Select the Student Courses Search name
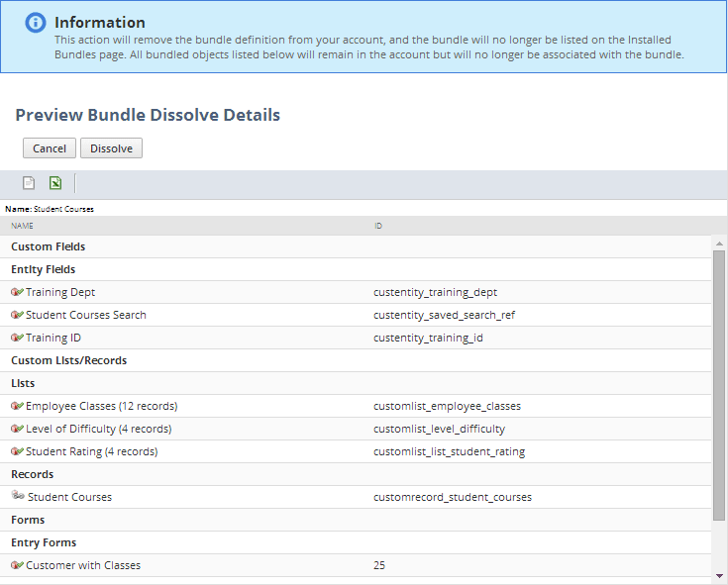The width and height of the screenshot is (728, 585). [x=86, y=315]
